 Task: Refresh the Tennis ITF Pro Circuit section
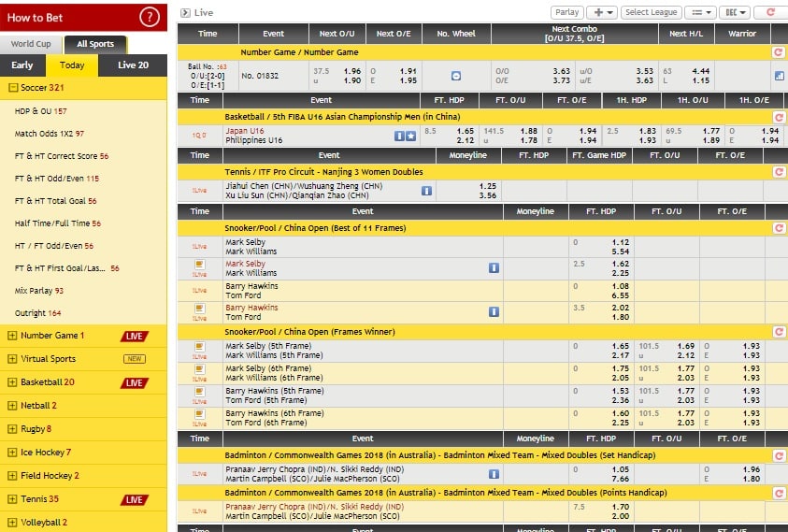778,172
